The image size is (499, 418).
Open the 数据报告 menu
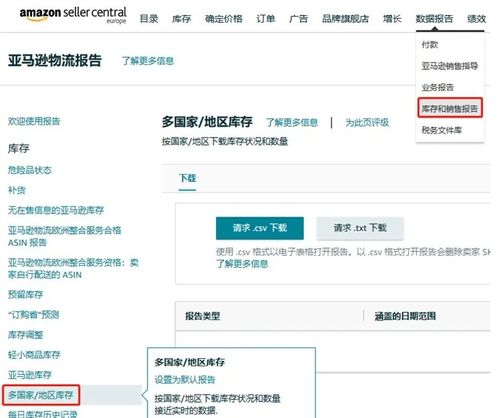[x=434, y=19]
